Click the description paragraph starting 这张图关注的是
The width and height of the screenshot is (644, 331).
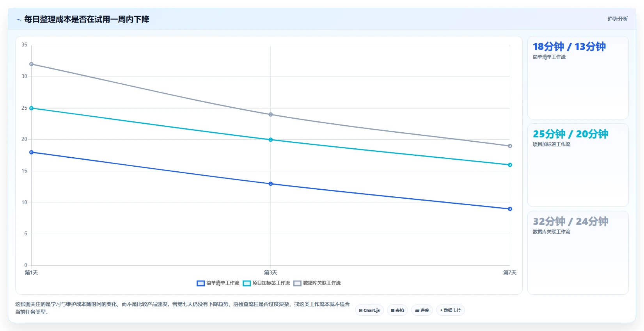pyautogui.click(x=183, y=308)
